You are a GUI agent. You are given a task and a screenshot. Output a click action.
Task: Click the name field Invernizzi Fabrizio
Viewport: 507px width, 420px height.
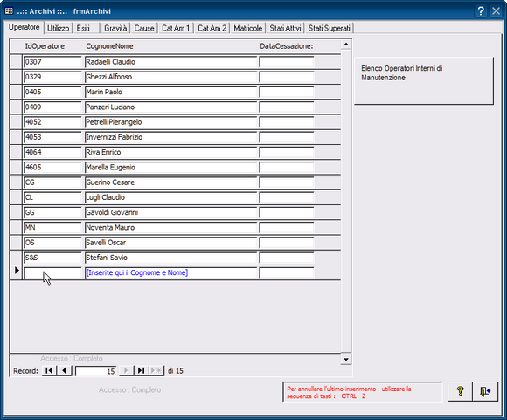[170, 137]
